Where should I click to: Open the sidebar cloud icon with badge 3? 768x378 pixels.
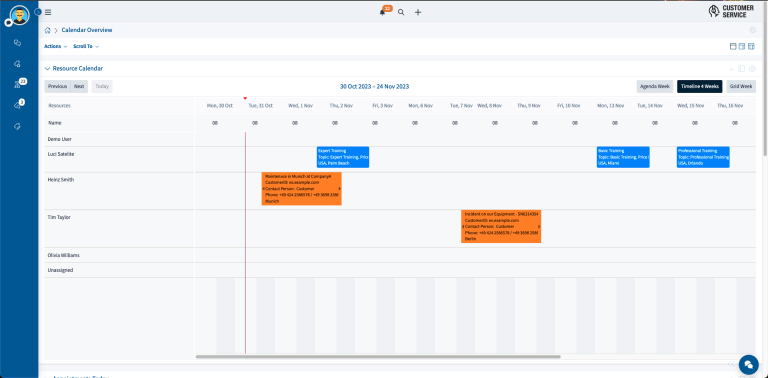tap(18, 105)
